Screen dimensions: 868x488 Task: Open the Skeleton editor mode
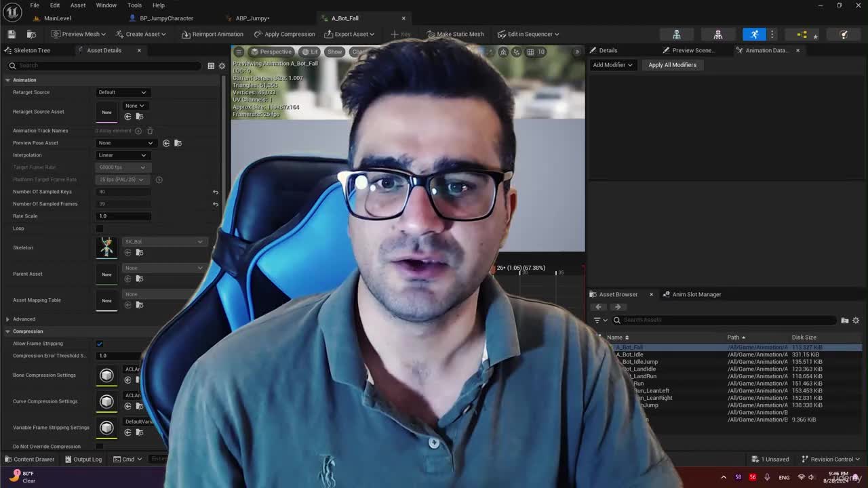click(676, 34)
